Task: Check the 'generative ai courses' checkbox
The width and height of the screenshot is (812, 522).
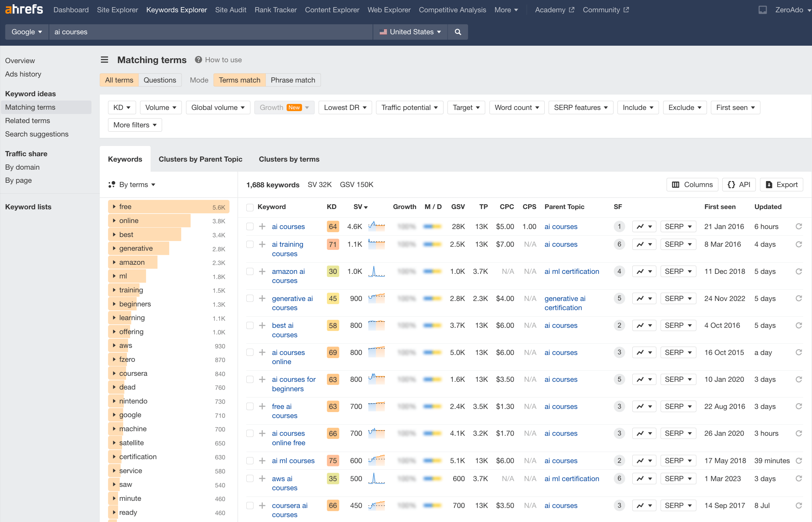Action: 250,299
